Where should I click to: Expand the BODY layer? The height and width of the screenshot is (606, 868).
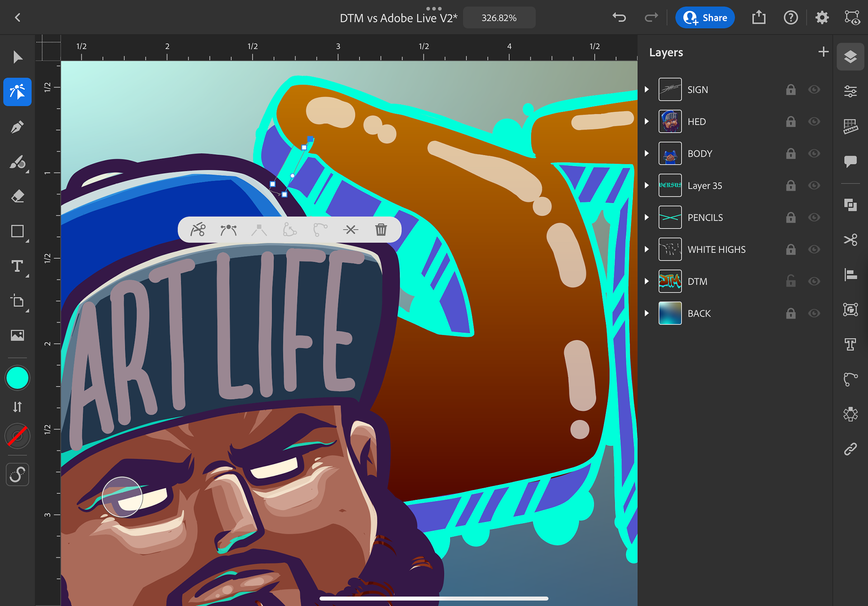647,154
